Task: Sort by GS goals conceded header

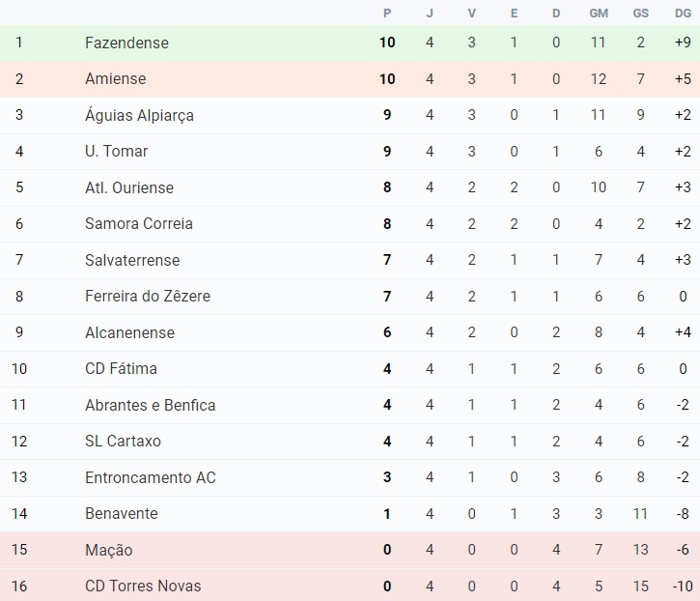Action: pyautogui.click(x=641, y=13)
